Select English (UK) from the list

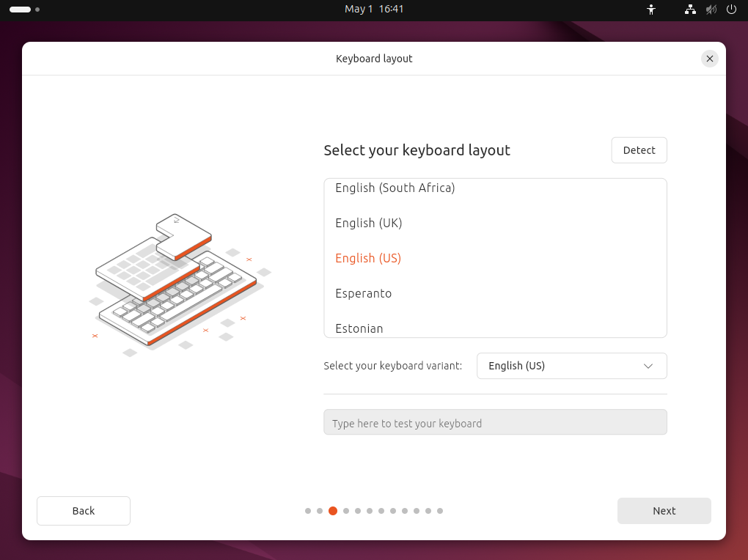pyautogui.click(x=368, y=223)
